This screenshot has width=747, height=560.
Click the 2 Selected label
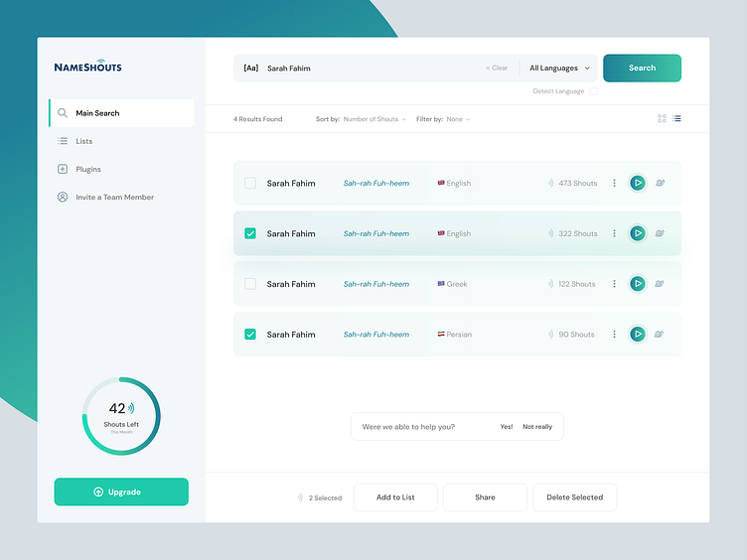point(325,498)
